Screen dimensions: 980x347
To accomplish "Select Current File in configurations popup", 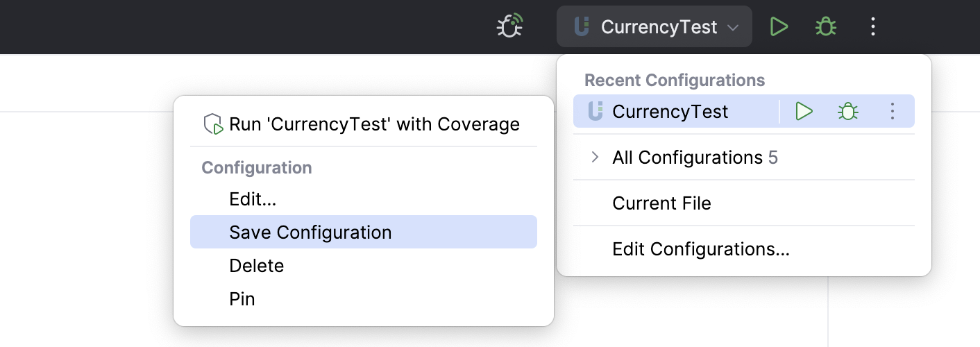I will click(x=661, y=203).
